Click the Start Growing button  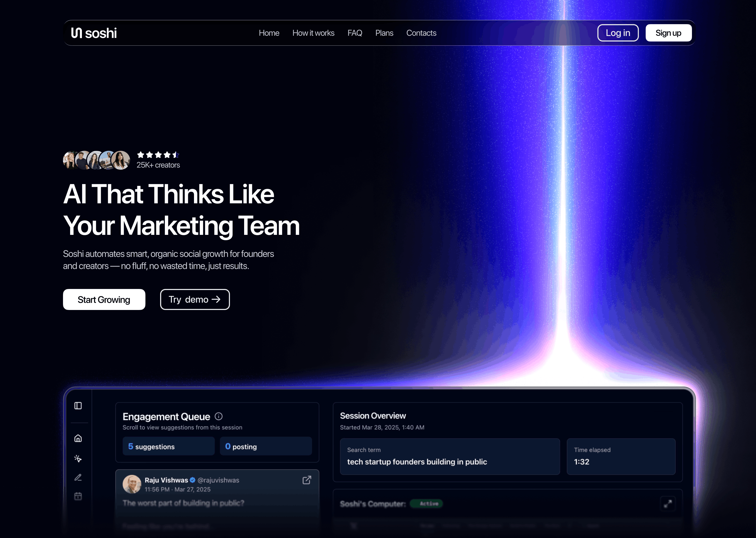point(104,299)
